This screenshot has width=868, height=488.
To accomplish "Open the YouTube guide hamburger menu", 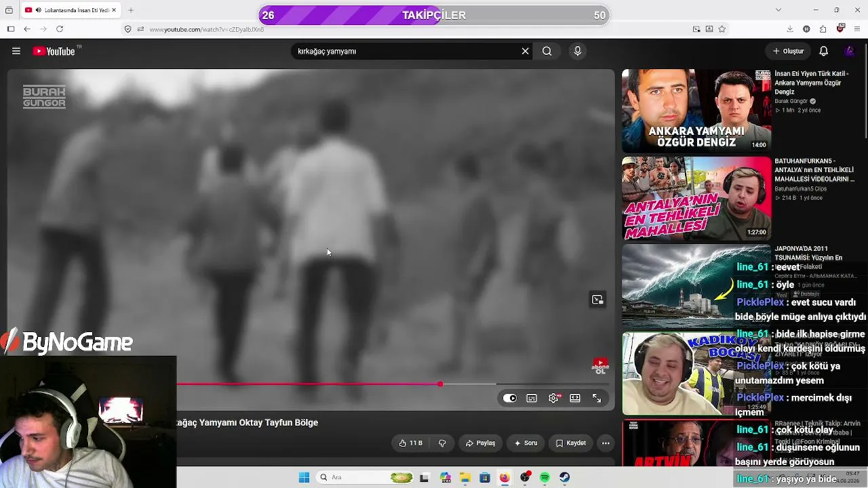I will (16, 51).
